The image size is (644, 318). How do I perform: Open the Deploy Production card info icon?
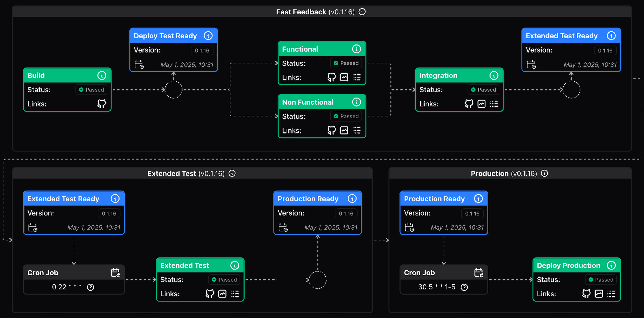[611, 265]
